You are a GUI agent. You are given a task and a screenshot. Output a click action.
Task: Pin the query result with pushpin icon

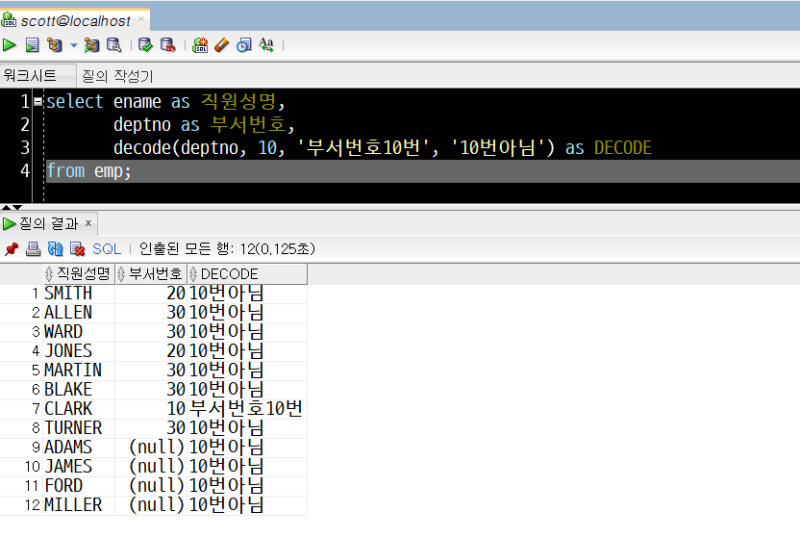click(x=11, y=249)
